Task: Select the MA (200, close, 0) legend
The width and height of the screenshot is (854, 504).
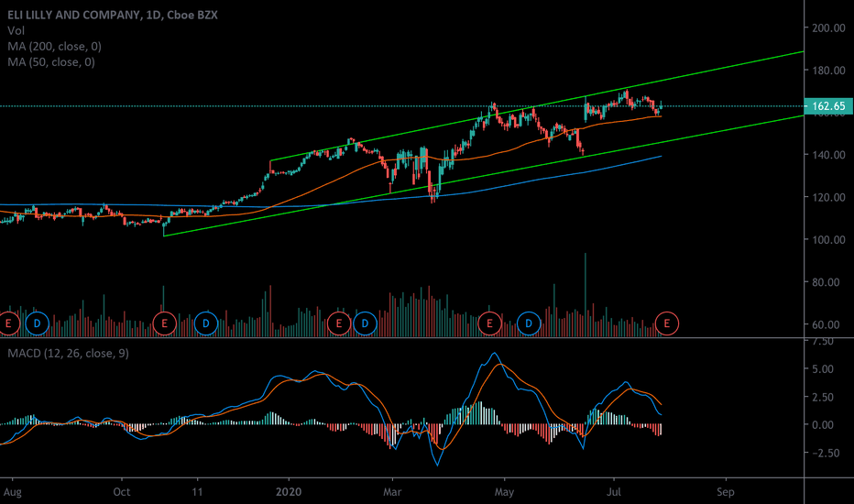Action: pos(54,47)
